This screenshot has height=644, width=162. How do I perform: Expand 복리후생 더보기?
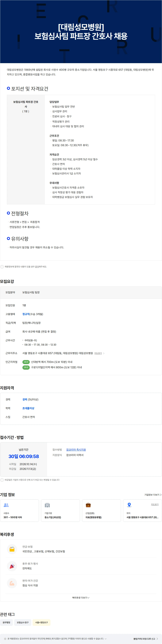pyautogui.click(x=81, y=598)
